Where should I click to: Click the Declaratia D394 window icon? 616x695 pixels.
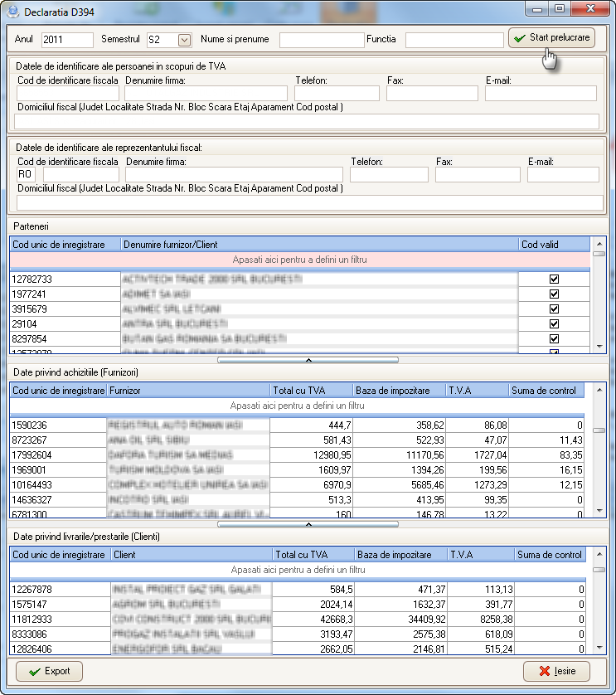point(11,11)
